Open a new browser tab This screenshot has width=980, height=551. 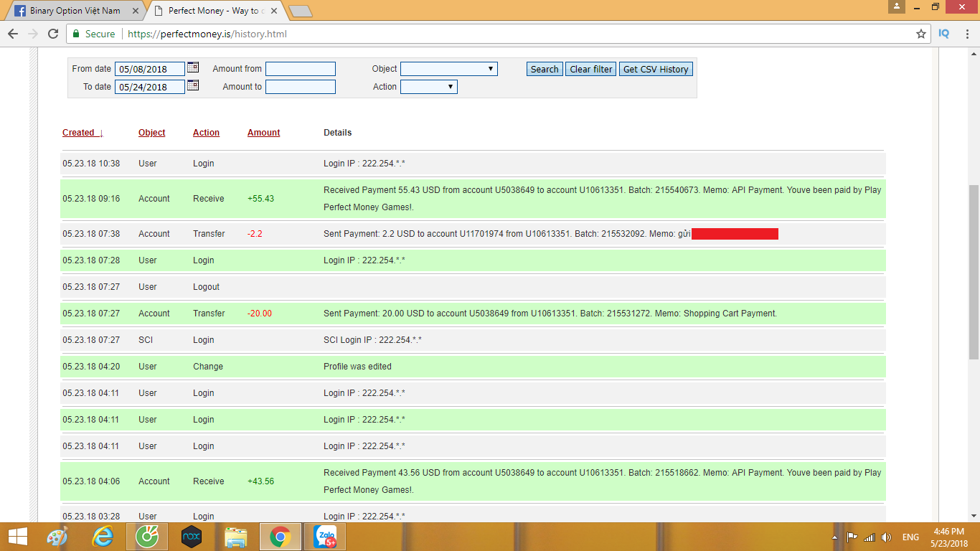pyautogui.click(x=301, y=11)
